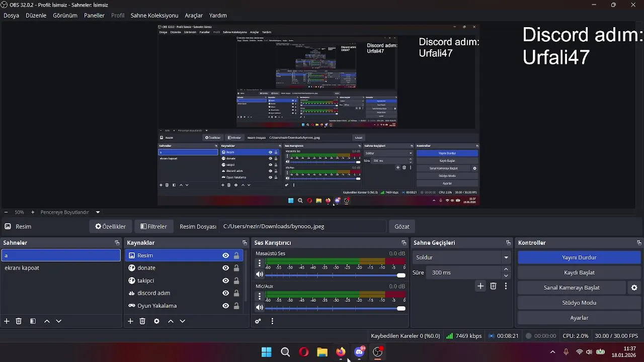
Task: Toggle visibility of donate source
Action: tap(225, 268)
